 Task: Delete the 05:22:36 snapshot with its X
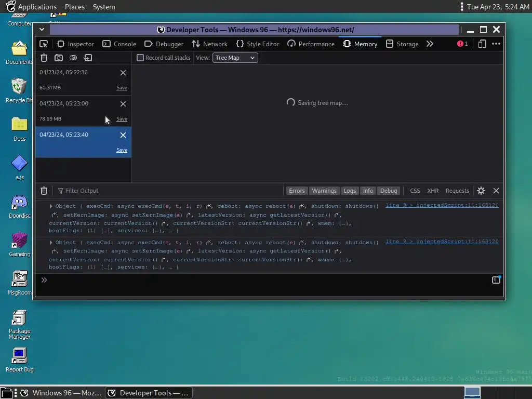click(123, 73)
